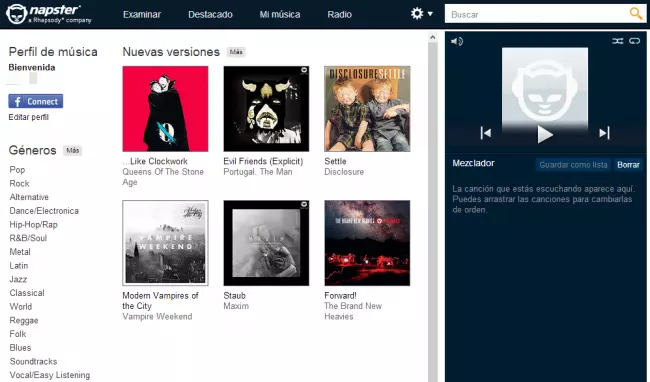This screenshot has height=382, width=650.
Task: Clear the mixer with Borrar
Action: click(628, 164)
